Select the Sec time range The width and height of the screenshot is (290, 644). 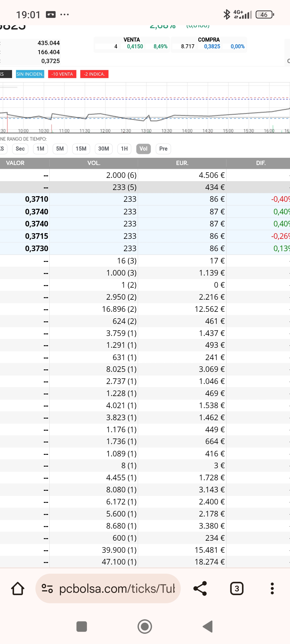click(x=20, y=149)
